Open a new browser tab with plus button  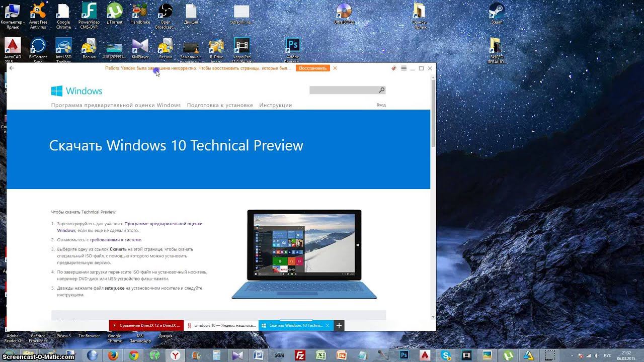click(339, 325)
